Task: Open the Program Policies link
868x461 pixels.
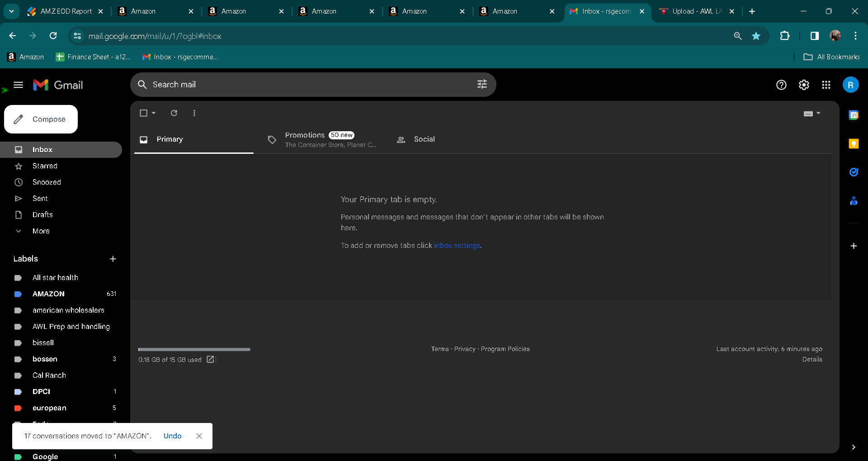Action: coord(505,349)
